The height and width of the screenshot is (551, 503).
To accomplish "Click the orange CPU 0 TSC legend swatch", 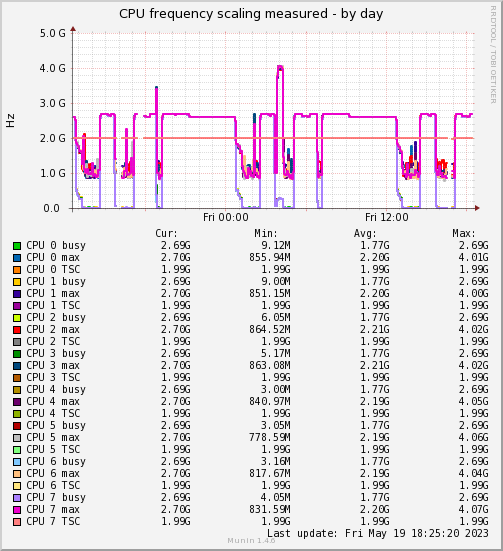I will (17, 270).
